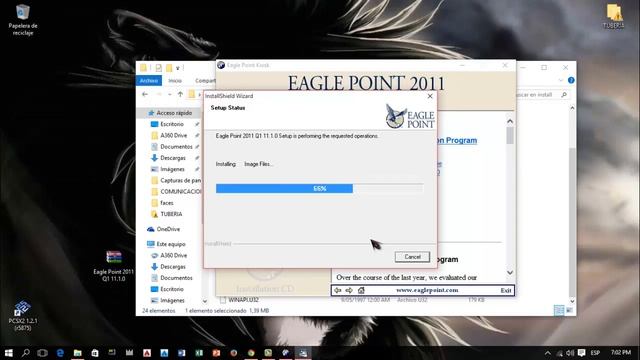
Task: Tick the WINAPLU32 file checkbox
Action: [222, 300]
